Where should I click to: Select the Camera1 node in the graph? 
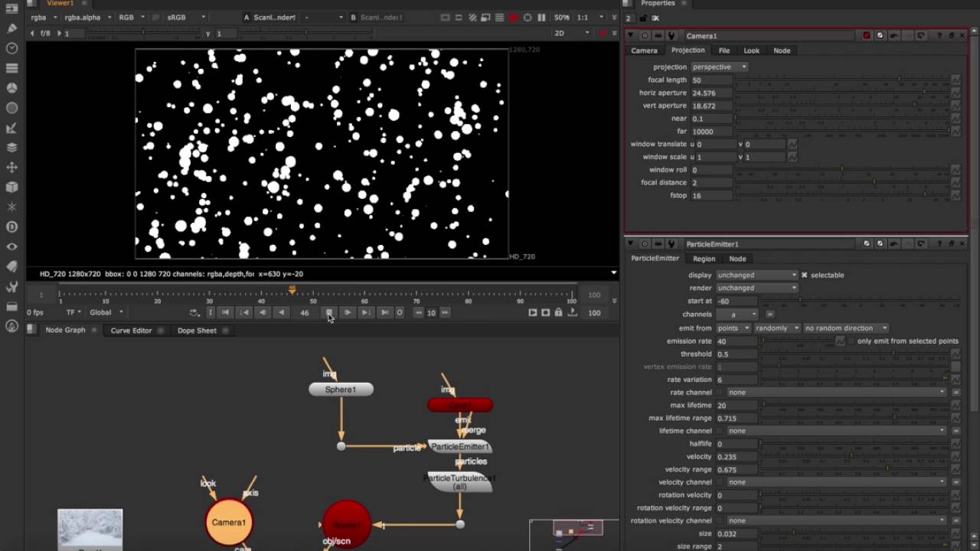point(229,523)
